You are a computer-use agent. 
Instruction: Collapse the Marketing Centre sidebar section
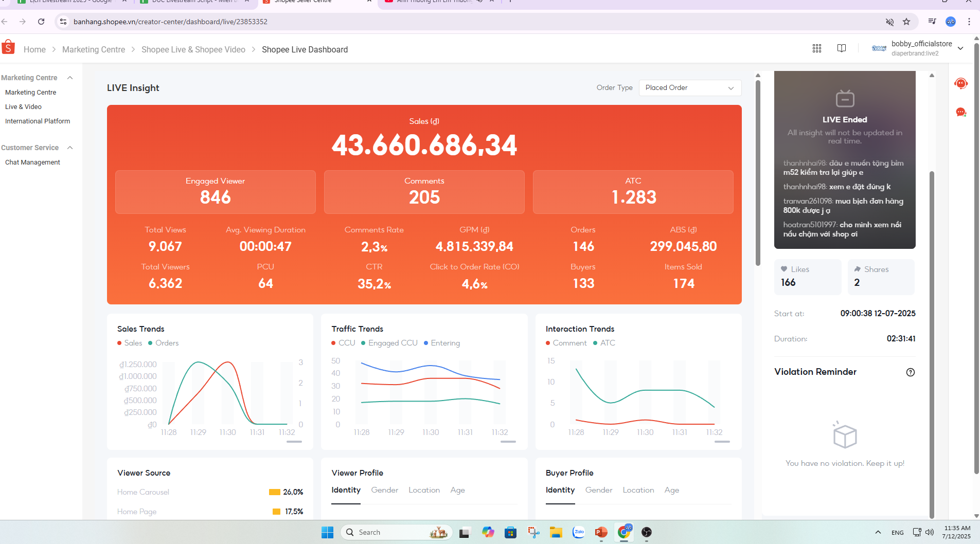70,78
